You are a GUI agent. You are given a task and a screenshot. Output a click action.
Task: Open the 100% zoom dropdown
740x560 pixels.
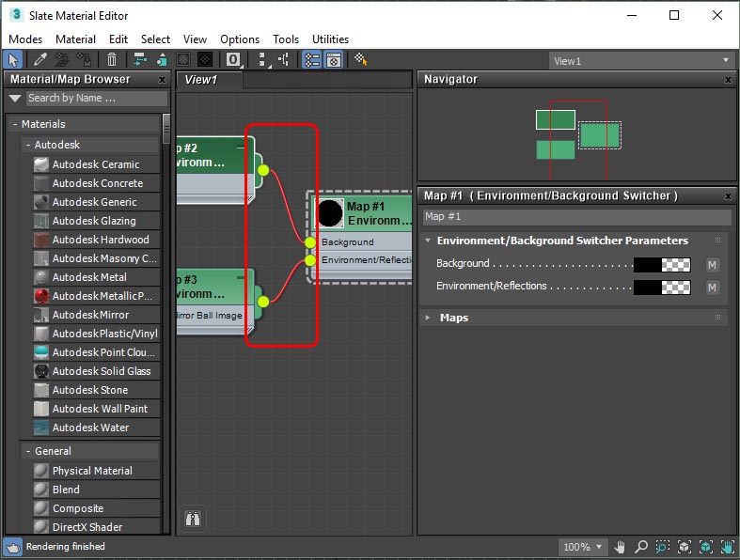(583, 547)
